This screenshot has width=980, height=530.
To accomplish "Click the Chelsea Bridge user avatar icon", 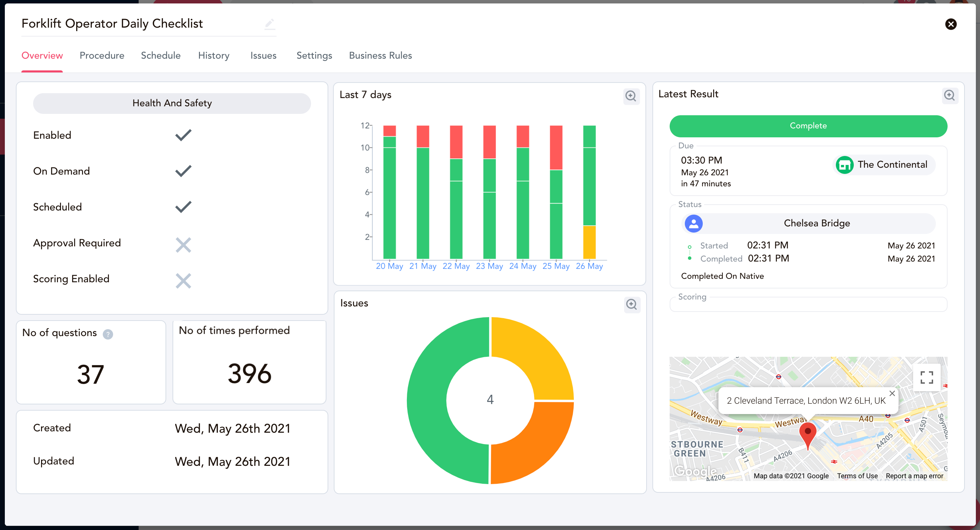I will click(x=693, y=223).
